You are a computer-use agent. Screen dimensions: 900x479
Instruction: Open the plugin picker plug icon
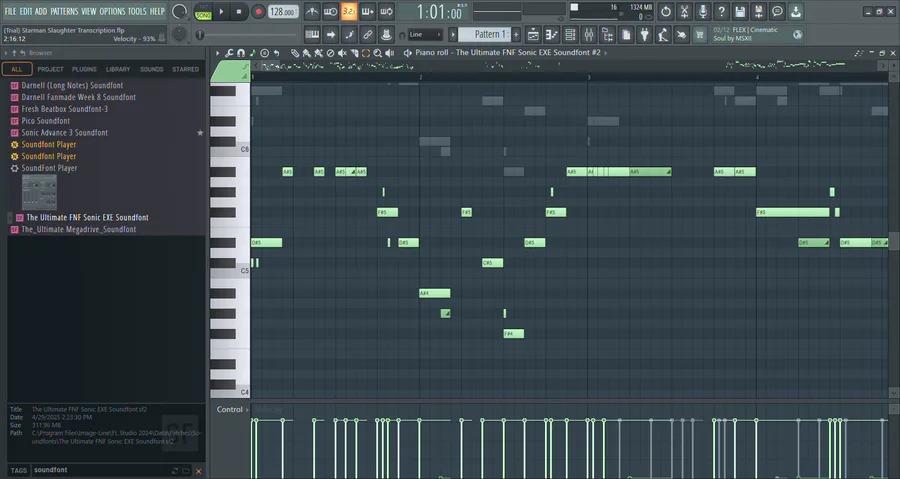click(644, 35)
